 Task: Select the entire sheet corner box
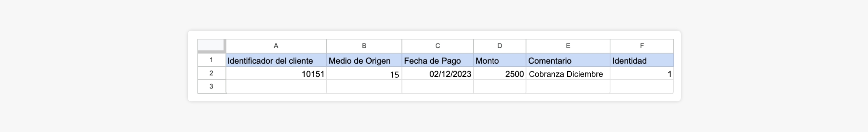pyautogui.click(x=212, y=46)
